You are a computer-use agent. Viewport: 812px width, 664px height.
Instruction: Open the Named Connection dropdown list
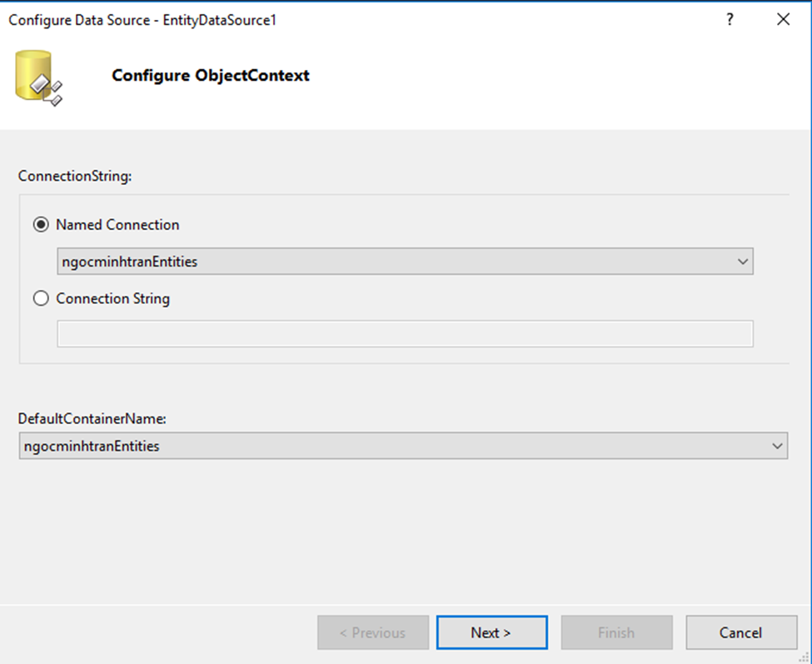[405, 262]
